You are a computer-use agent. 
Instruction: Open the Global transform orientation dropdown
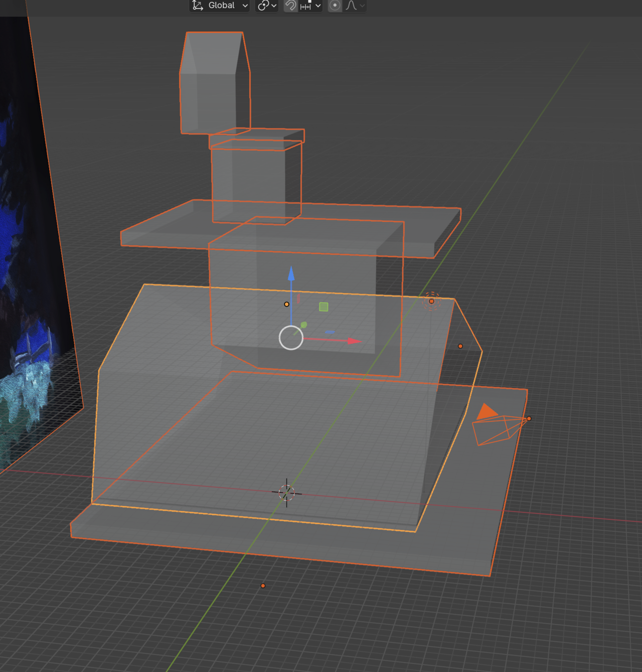(x=220, y=6)
